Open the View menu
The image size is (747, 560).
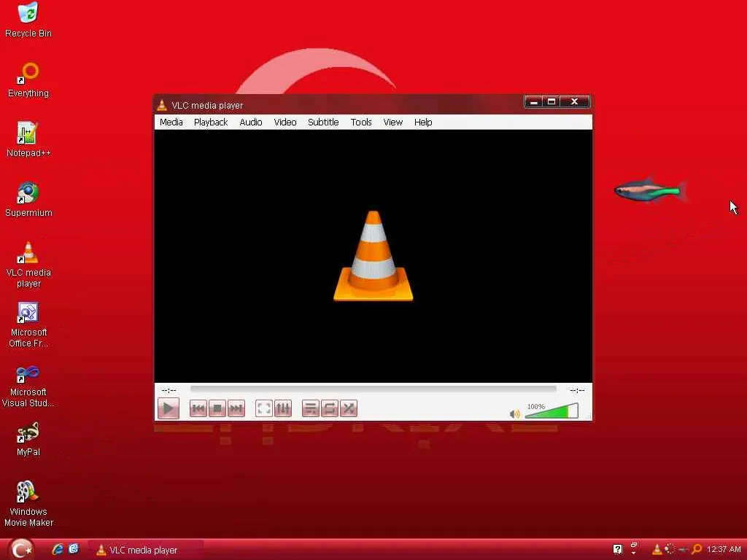392,122
